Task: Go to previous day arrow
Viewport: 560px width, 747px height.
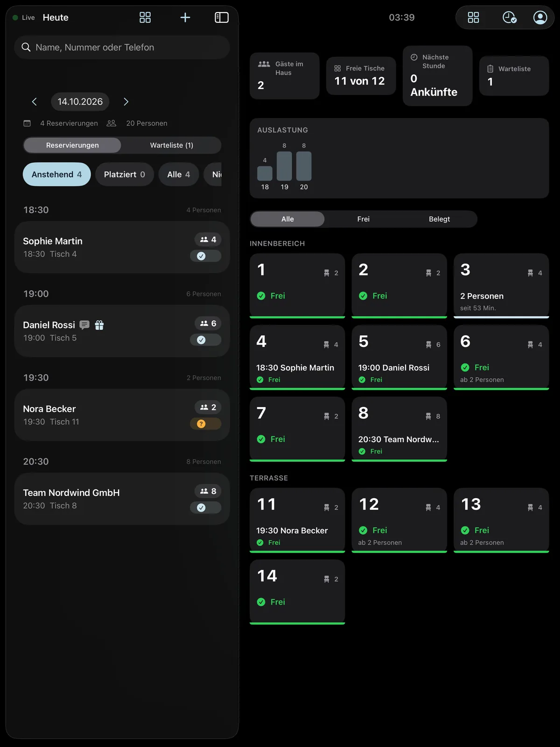Action: pos(34,102)
